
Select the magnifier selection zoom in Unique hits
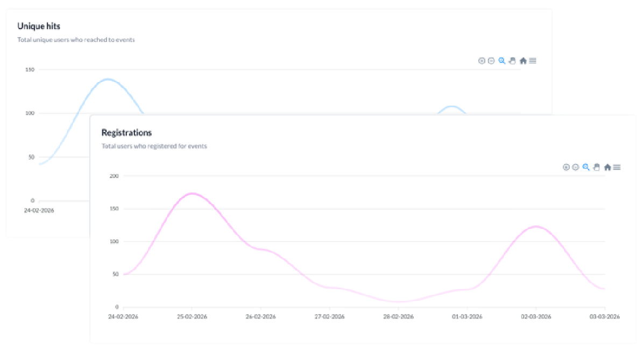coord(502,61)
